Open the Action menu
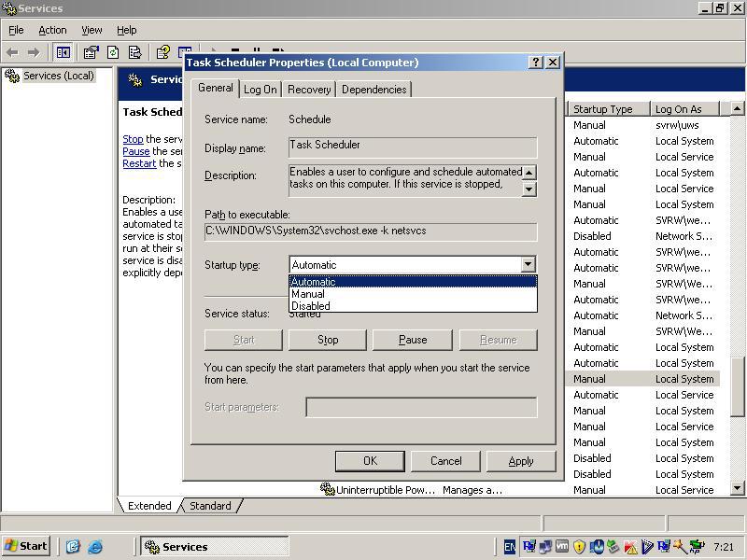This screenshot has width=747, height=560. pos(52,30)
